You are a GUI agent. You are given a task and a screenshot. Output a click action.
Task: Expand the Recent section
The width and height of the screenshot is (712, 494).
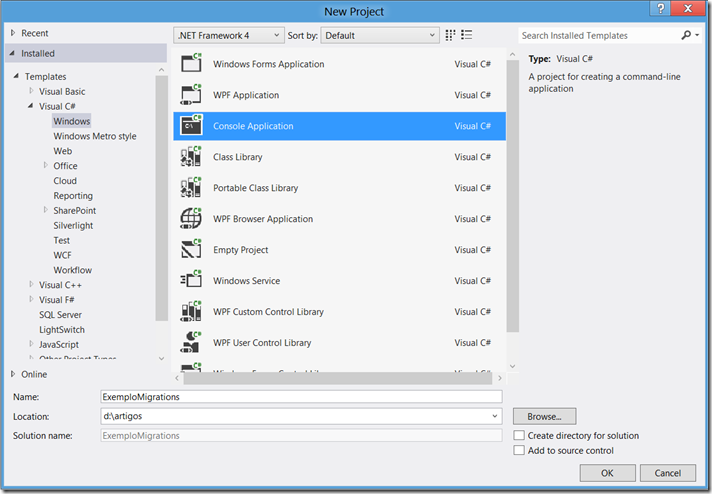13,33
